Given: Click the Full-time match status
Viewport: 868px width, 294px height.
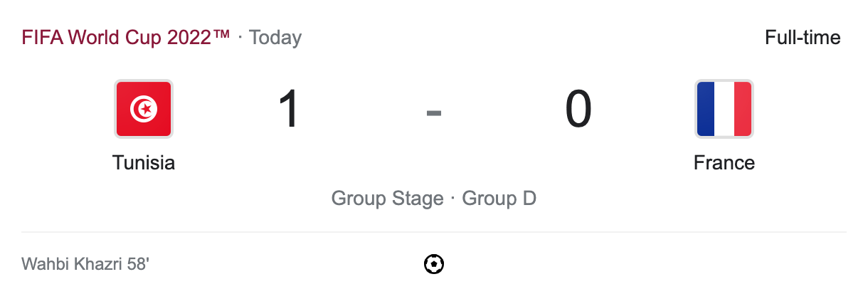Looking at the screenshot, I should point(803,37).
